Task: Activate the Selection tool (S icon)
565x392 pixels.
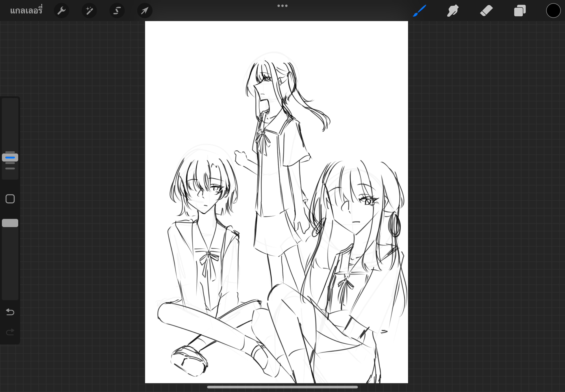Action: pyautogui.click(x=117, y=11)
